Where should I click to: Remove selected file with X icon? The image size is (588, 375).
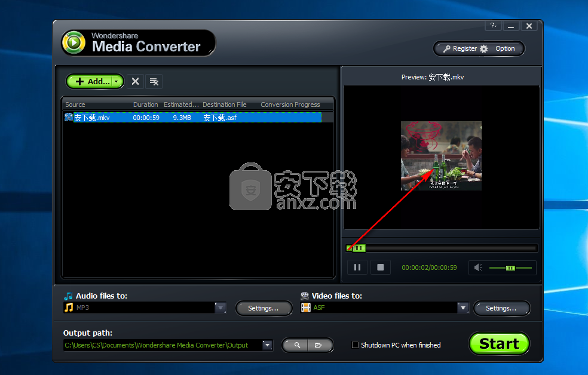pyautogui.click(x=136, y=81)
